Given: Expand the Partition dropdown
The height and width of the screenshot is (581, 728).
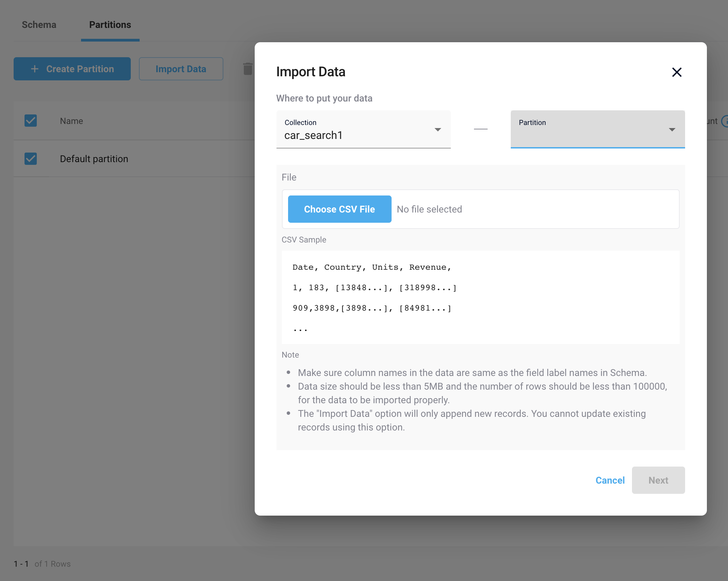Looking at the screenshot, I should click(x=592, y=130).
